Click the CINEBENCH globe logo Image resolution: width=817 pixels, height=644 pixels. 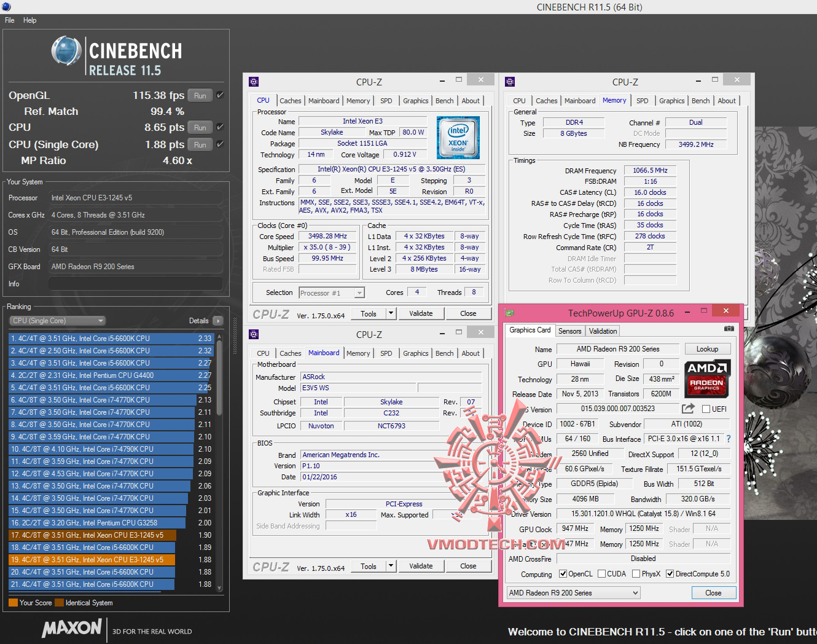pyautogui.click(x=66, y=50)
